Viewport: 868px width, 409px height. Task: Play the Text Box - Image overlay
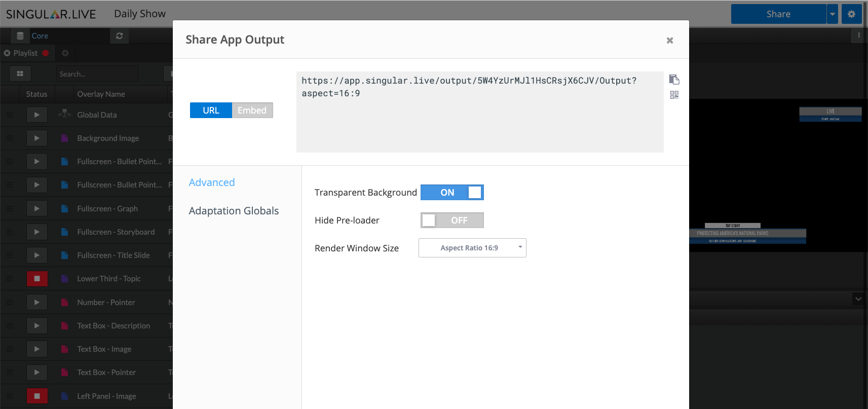[37, 349]
